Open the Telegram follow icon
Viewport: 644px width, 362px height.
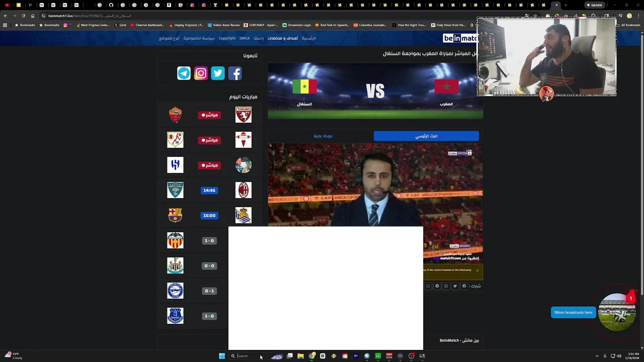point(184,73)
